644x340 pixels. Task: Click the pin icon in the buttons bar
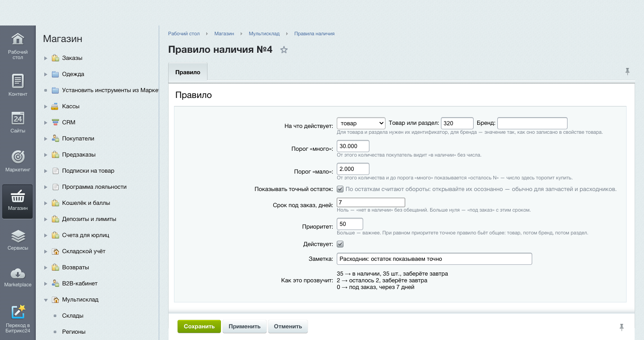tap(622, 327)
